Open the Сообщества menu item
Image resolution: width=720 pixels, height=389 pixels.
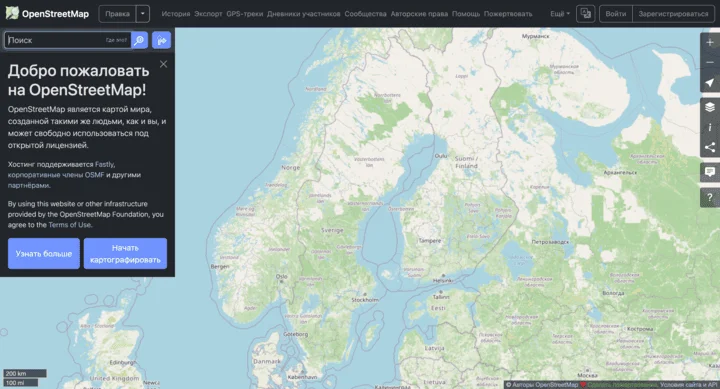(x=366, y=14)
